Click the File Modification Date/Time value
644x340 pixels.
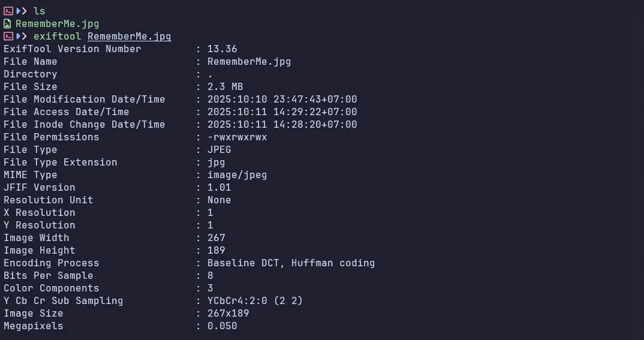[x=282, y=100]
